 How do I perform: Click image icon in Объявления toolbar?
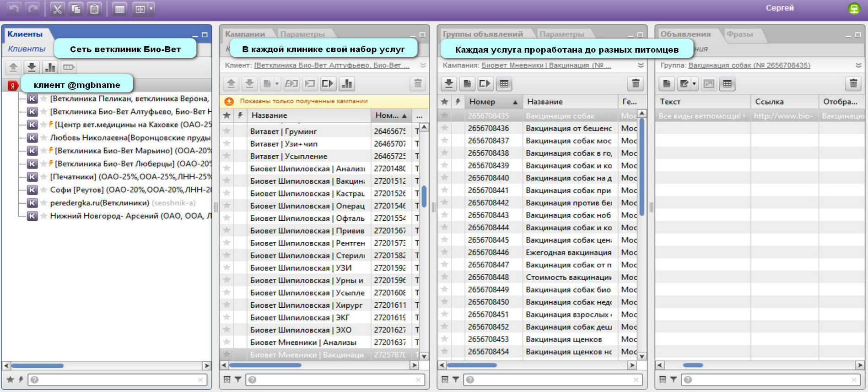click(709, 84)
